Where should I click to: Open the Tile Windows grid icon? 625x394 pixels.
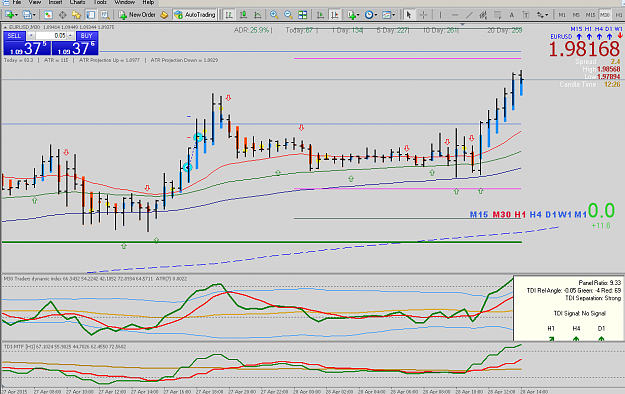point(303,15)
